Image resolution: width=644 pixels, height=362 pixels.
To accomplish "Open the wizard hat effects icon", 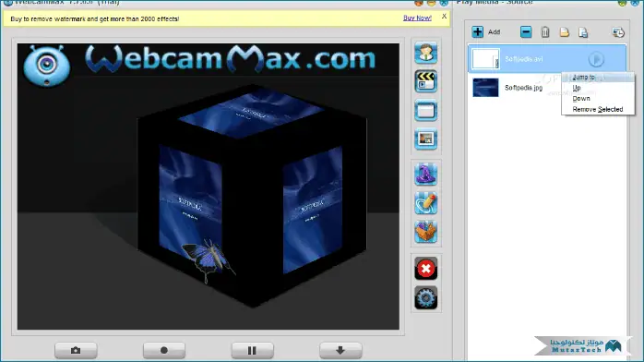I will click(426, 175).
